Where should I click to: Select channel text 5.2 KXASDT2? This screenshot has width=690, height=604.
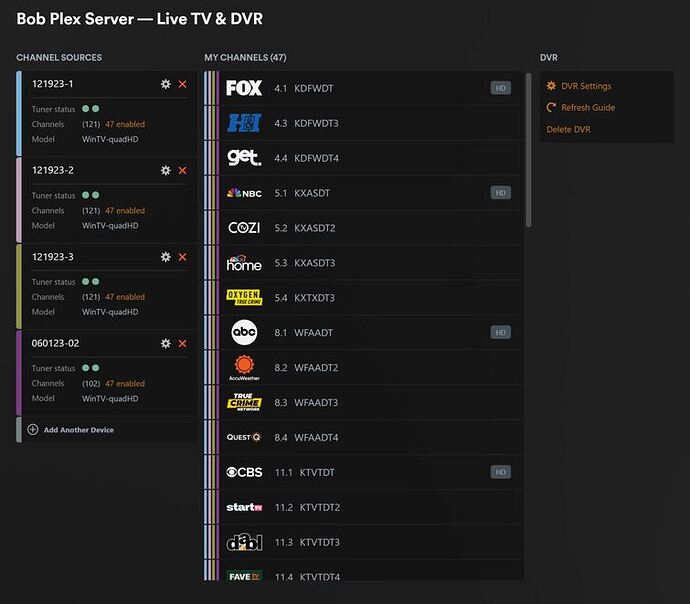tap(305, 228)
